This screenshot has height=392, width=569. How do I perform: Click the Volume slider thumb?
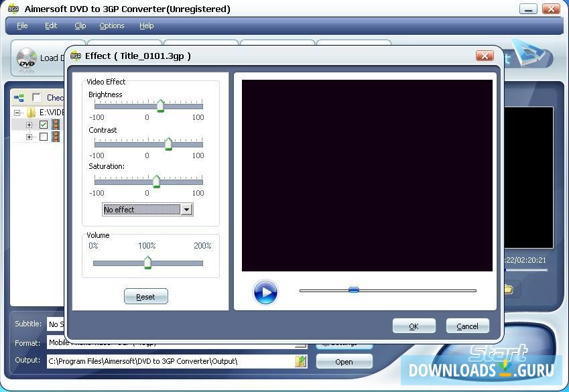coord(147,263)
